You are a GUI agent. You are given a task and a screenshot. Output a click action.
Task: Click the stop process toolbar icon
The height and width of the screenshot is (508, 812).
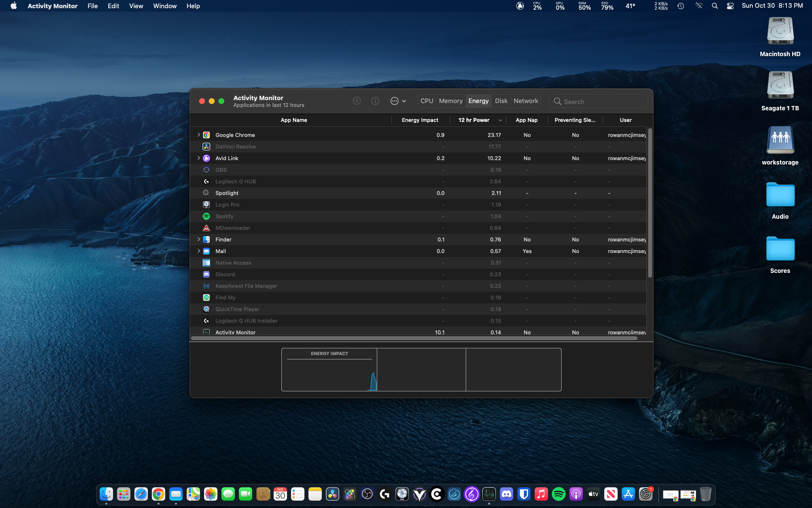(x=357, y=101)
